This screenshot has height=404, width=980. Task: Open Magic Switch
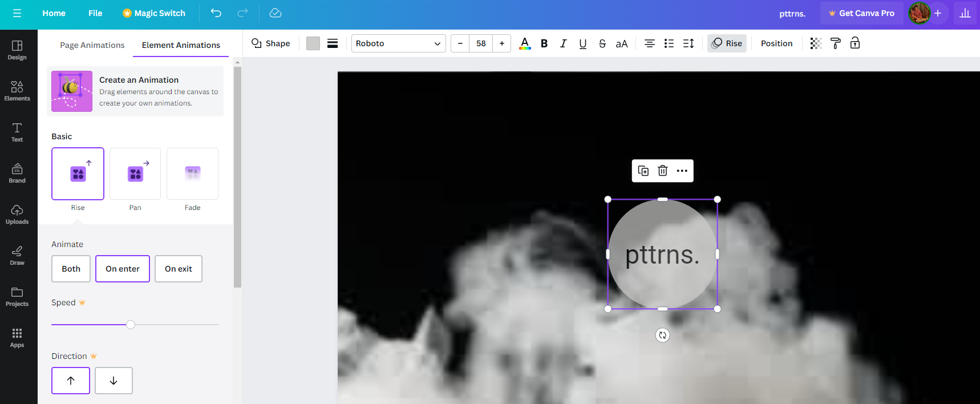point(154,13)
